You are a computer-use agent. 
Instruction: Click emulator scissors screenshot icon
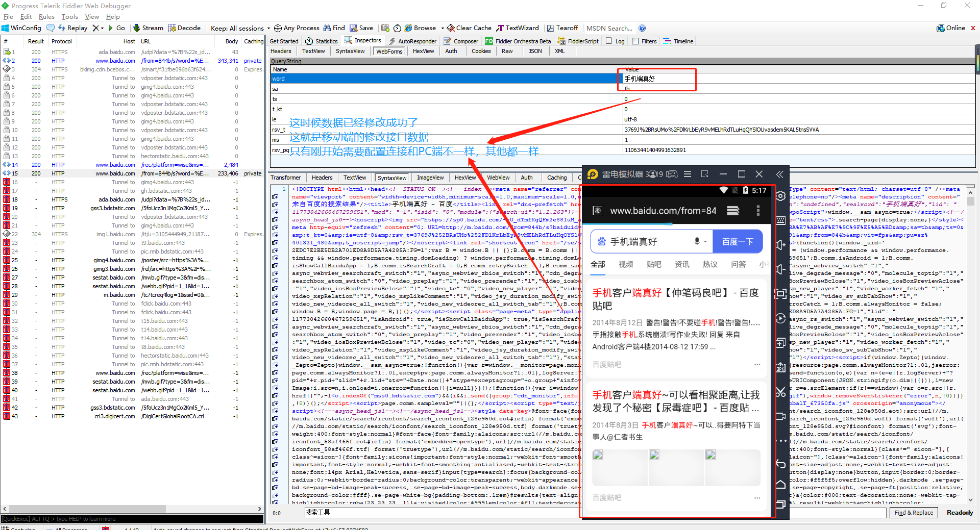[x=780, y=392]
